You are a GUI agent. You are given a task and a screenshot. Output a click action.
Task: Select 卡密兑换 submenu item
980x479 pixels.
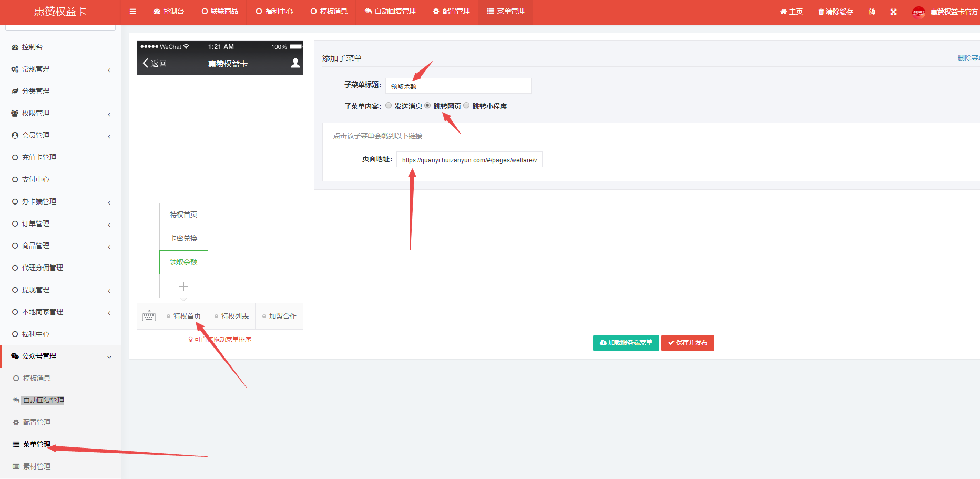(x=183, y=238)
